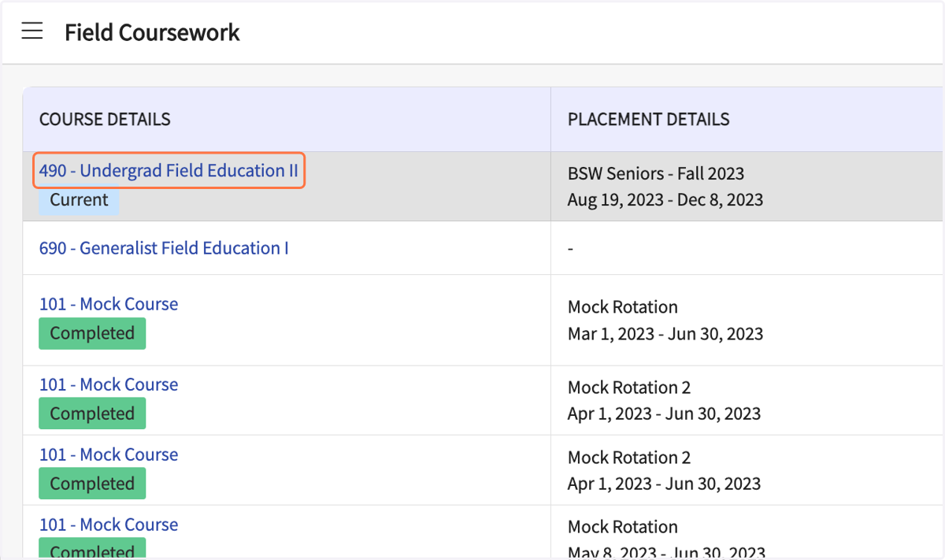Select BSW Seniors - Fall 2023 placement text
The image size is (945, 560).
(655, 174)
